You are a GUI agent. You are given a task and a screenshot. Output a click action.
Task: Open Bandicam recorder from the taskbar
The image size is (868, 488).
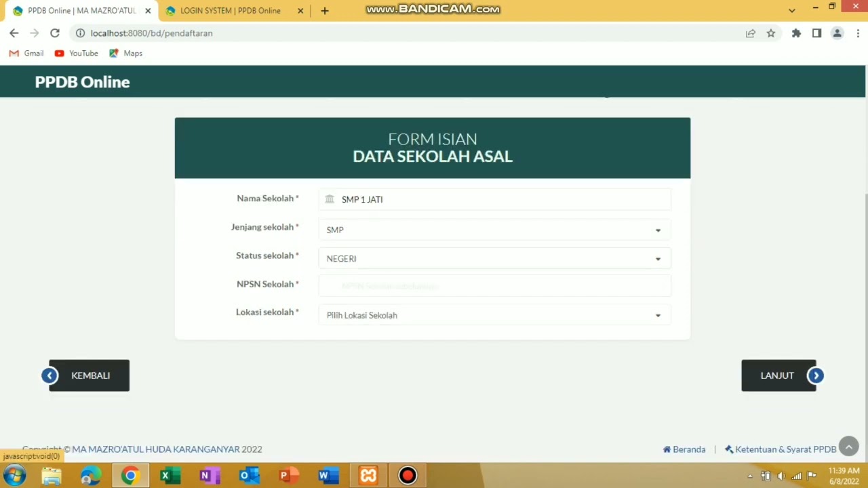pos(408,476)
